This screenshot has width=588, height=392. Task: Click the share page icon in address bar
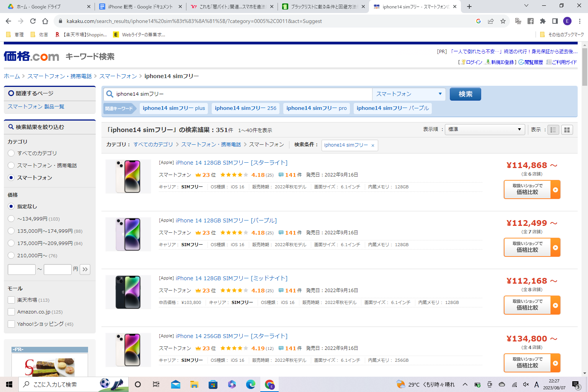pos(491,21)
